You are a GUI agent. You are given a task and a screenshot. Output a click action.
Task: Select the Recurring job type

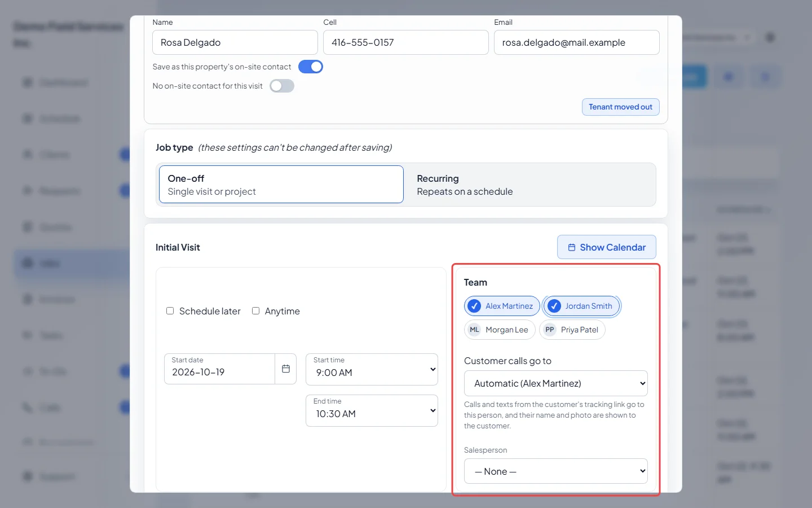pyautogui.click(x=531, y=185)
